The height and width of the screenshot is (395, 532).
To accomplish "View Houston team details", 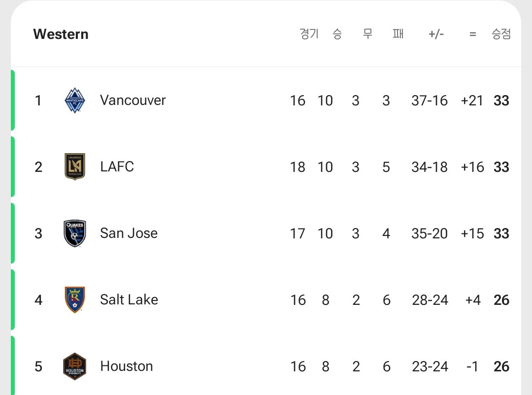I will tap(127, 366).
